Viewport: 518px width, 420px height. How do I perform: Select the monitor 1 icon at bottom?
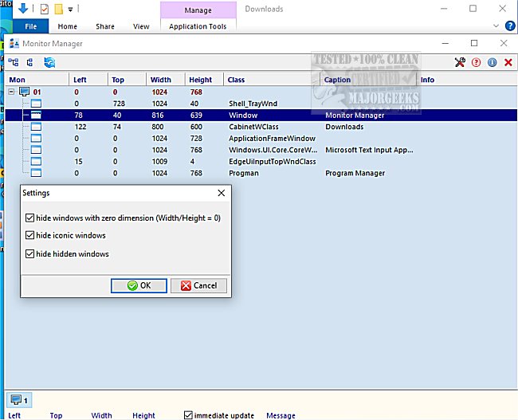coord(18,399)
